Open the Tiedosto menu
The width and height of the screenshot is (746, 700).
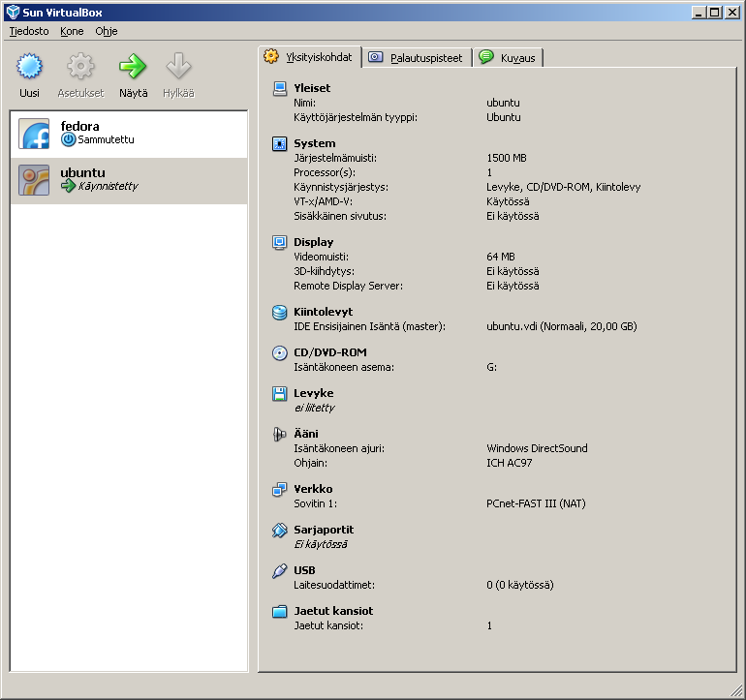pyautogui.click(x=29, y=31)
